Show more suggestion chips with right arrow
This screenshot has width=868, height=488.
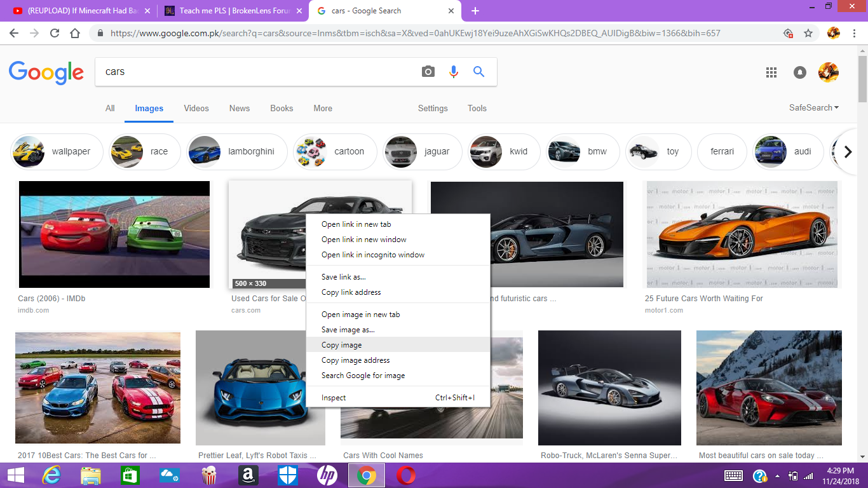[847, 152]
